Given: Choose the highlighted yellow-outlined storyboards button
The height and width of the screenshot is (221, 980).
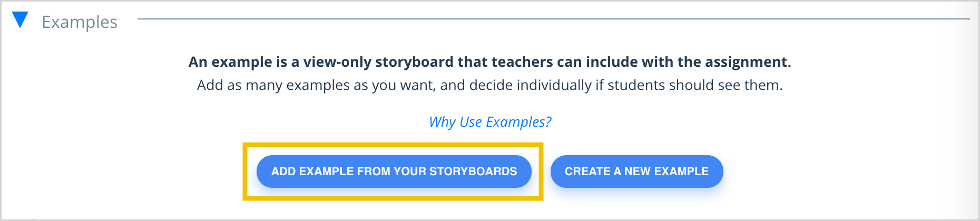Looking at the screenshot, I should point(394,172).
